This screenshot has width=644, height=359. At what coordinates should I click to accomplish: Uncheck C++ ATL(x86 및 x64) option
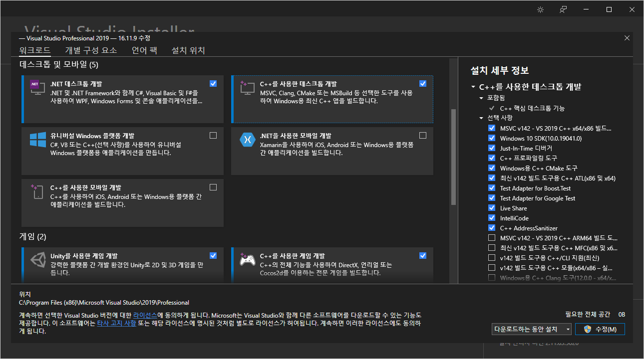492,178
